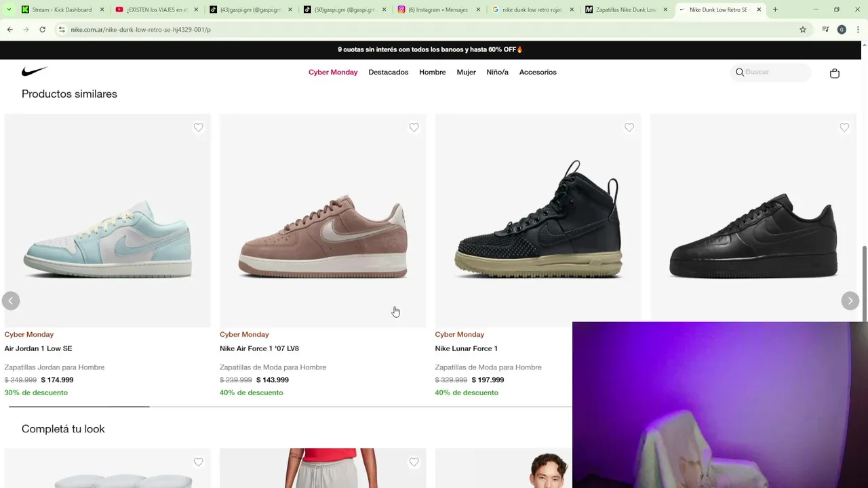
Task: Click '$ 197.999' price text
Action: [x=488, y=380]
